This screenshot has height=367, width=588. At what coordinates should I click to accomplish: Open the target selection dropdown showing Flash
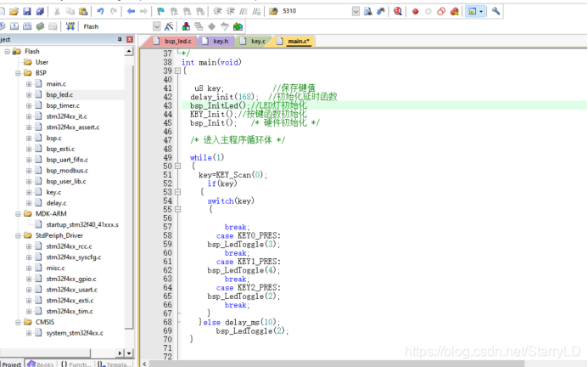pos(157,26)
